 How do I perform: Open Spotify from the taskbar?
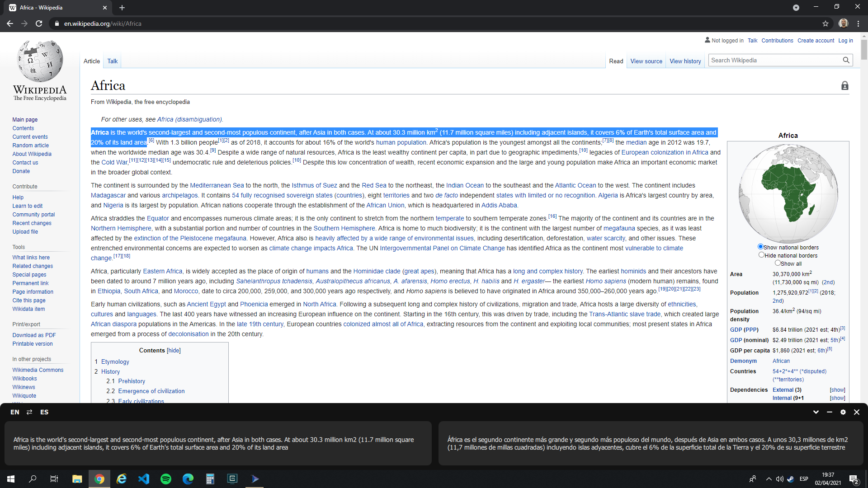[x=166, y=479]
